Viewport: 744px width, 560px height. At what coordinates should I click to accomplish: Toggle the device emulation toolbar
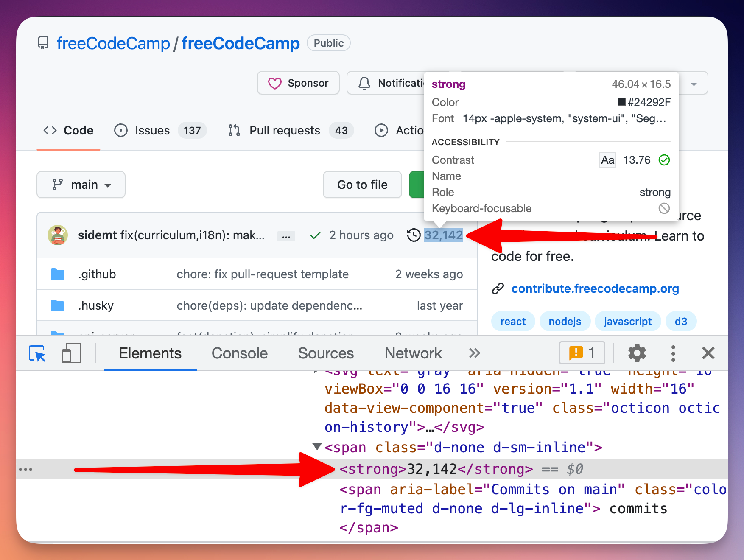tap(71, 353)
